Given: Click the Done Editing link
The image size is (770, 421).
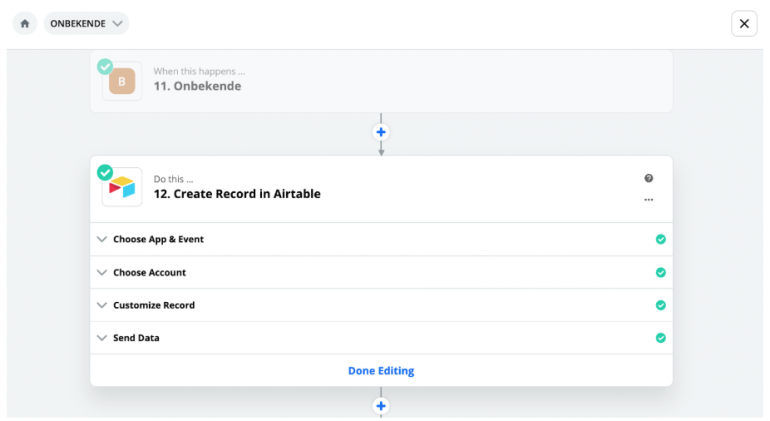Looking at the screenshot, I should coord(381,371).
